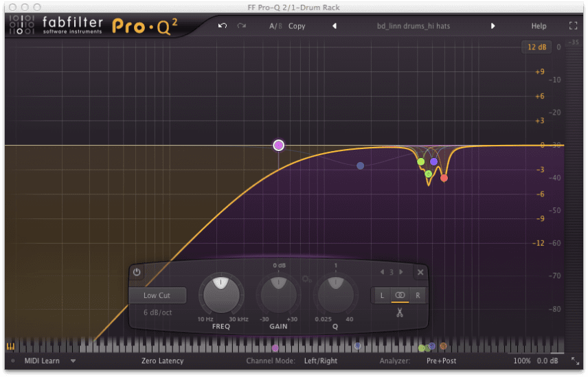Open the Low Cut filter shape dropdown
This screenshot has height=377, width=588.
(157, 295)
